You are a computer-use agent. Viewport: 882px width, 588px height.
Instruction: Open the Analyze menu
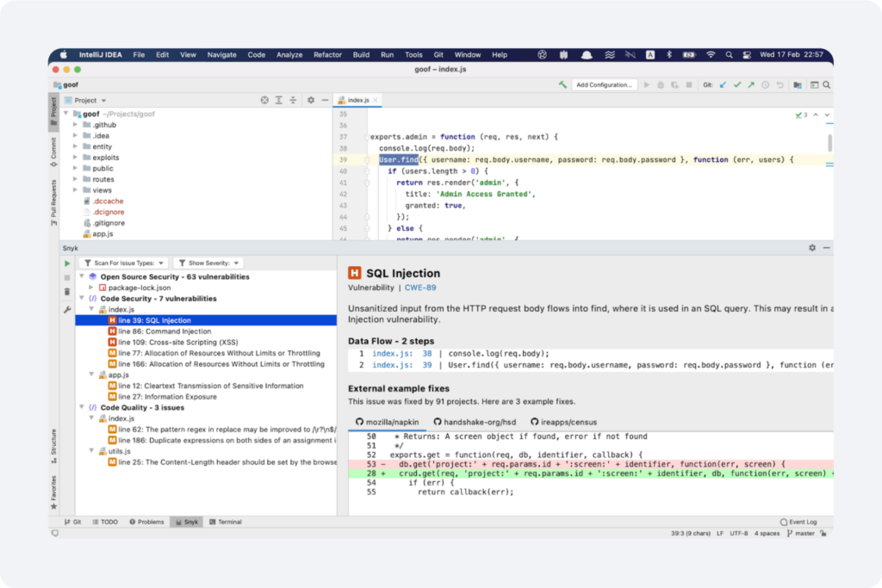(289, 55)
